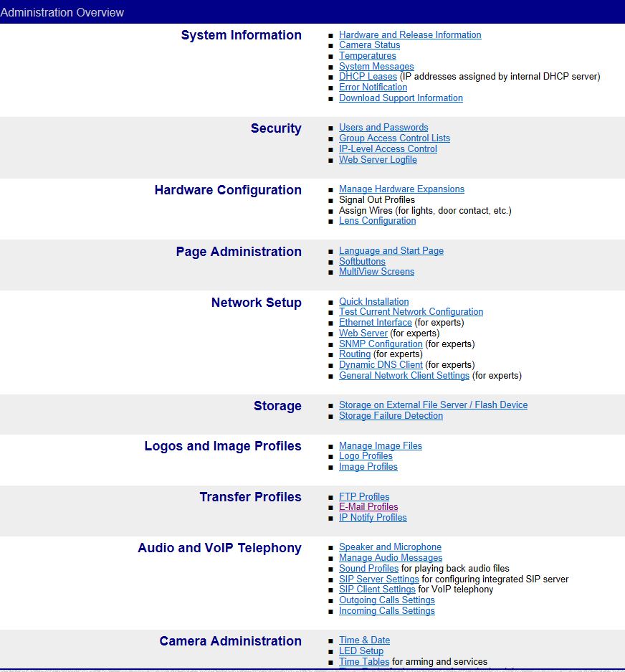Open the DHCP Leases link
625x672 pixels.
point(368,77)
